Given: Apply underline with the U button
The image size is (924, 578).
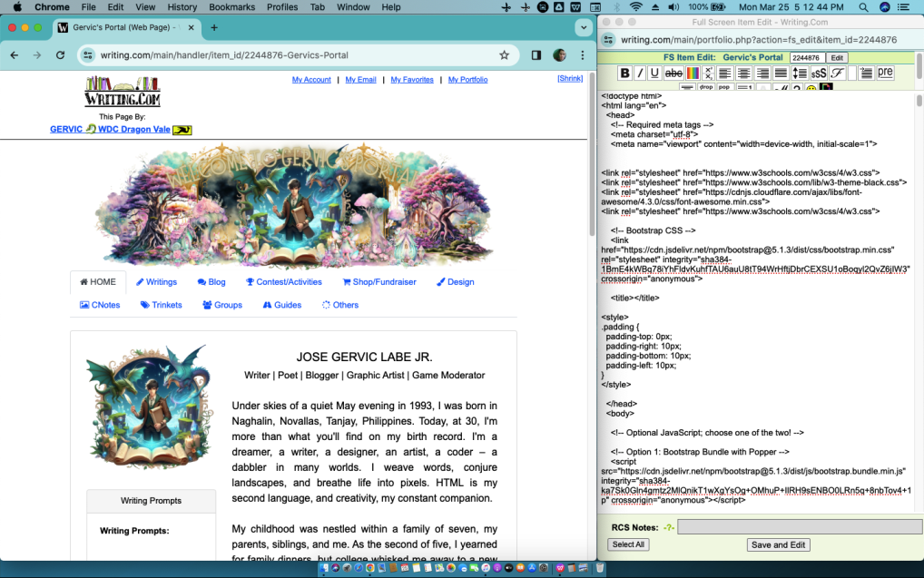Looking at the screenshot, I should [654, 73].
